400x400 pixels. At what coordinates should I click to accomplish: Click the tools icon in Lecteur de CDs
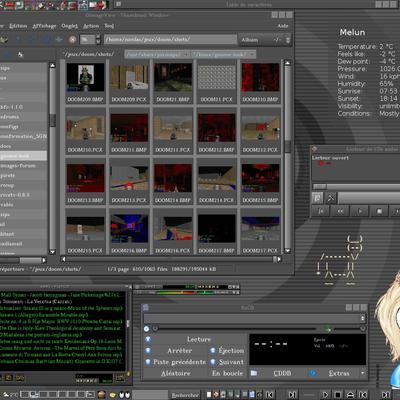coord(330,198)
